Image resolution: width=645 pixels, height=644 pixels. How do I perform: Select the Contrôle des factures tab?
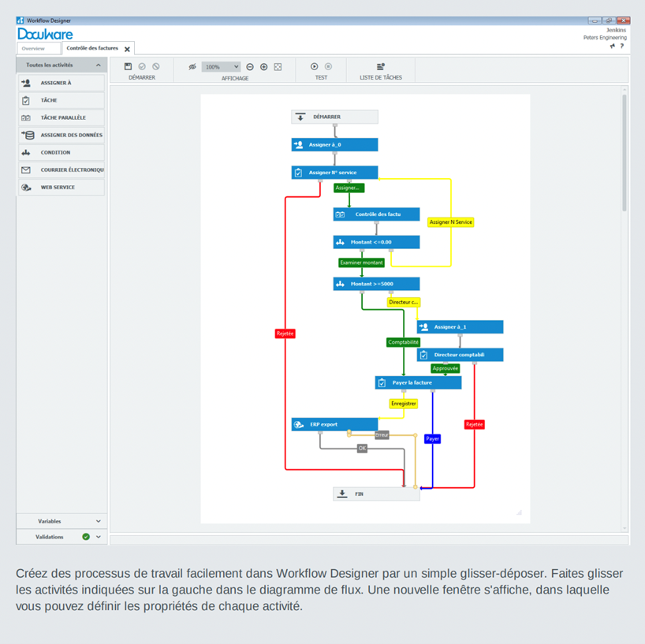point(92,49)
